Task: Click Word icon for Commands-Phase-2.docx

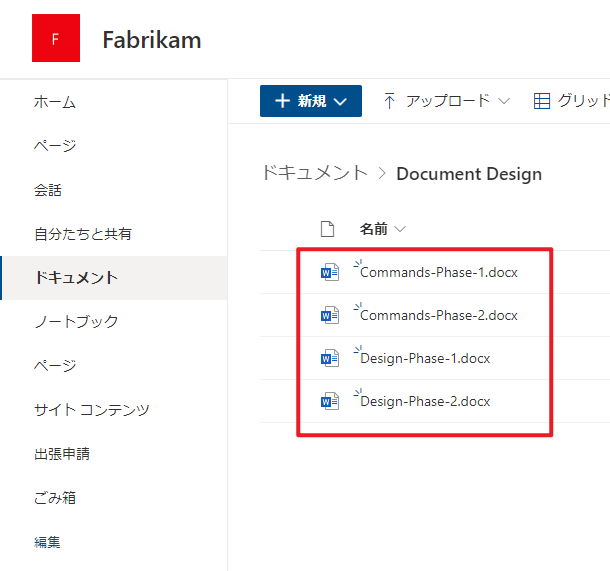Action: point(330,315)
